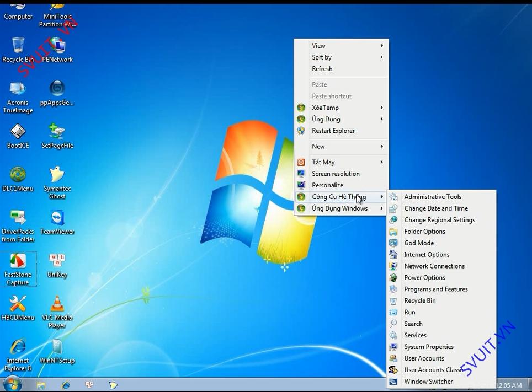The image size is (532, 392).
Task: Click the Restart Explorer shield icon
Action: pos(301,131)
